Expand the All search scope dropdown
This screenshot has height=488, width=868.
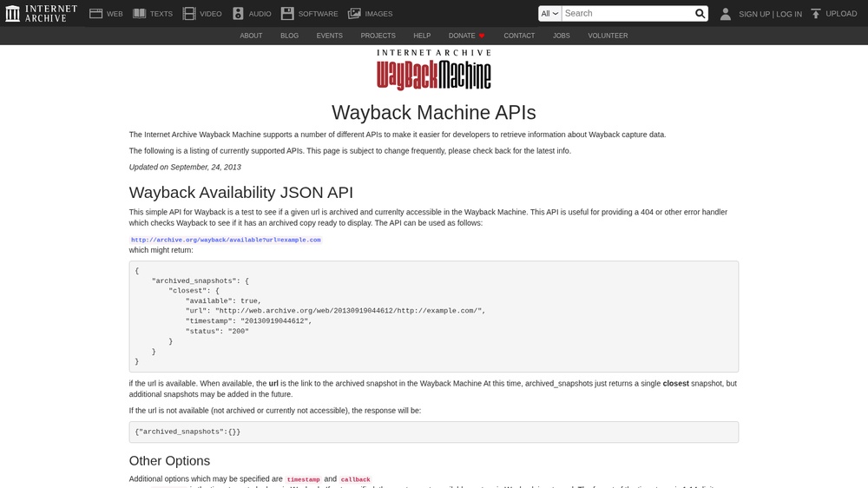[549, 13]
